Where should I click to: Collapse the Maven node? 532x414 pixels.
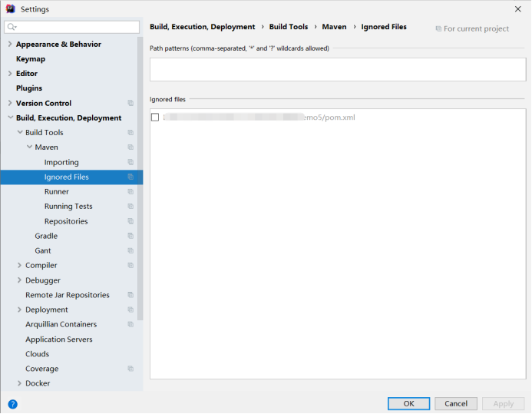(x=29, y=147)
